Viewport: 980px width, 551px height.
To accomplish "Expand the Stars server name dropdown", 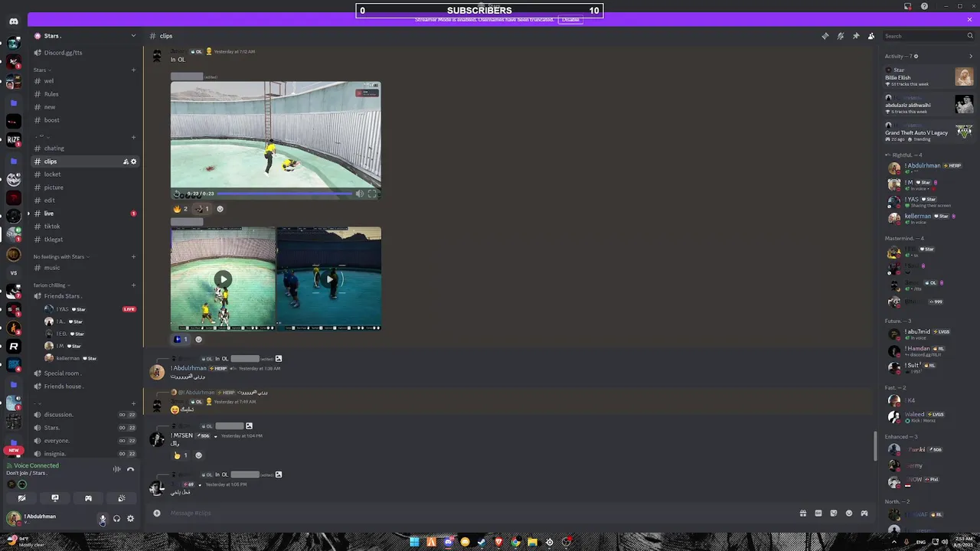I will [133, 36].
